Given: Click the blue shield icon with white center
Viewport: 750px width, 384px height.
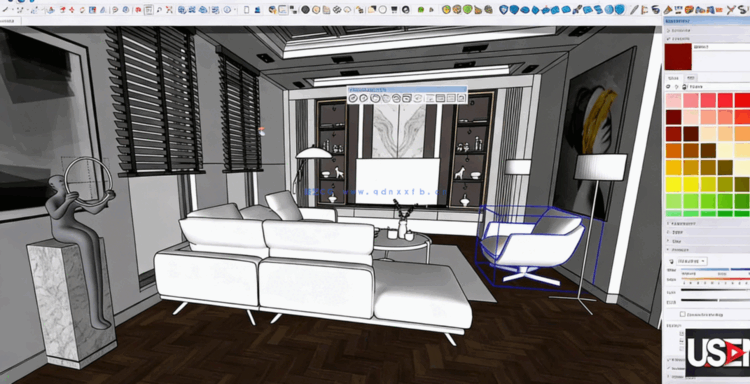Looking at the screenshot, I should tap(504, 10).
